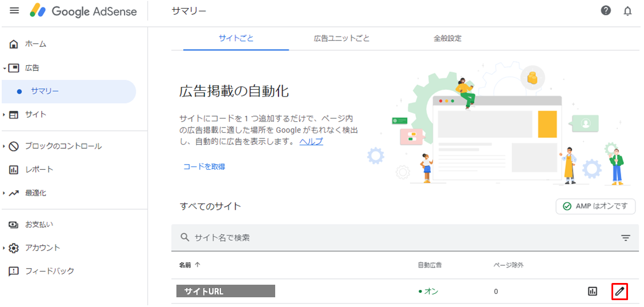Expand the 最適化 section arrow
This screenshot has width=644, height=307.
tap(4, 193)
